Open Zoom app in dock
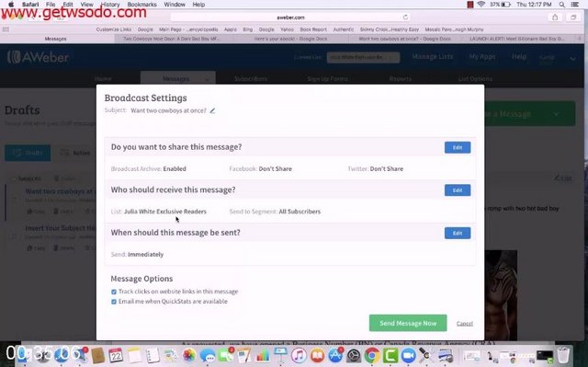588x367 pixels. click(408, 355)
